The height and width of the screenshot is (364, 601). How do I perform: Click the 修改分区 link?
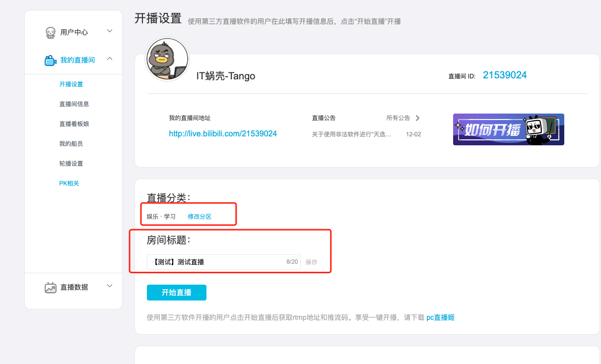tap(200, 216)
